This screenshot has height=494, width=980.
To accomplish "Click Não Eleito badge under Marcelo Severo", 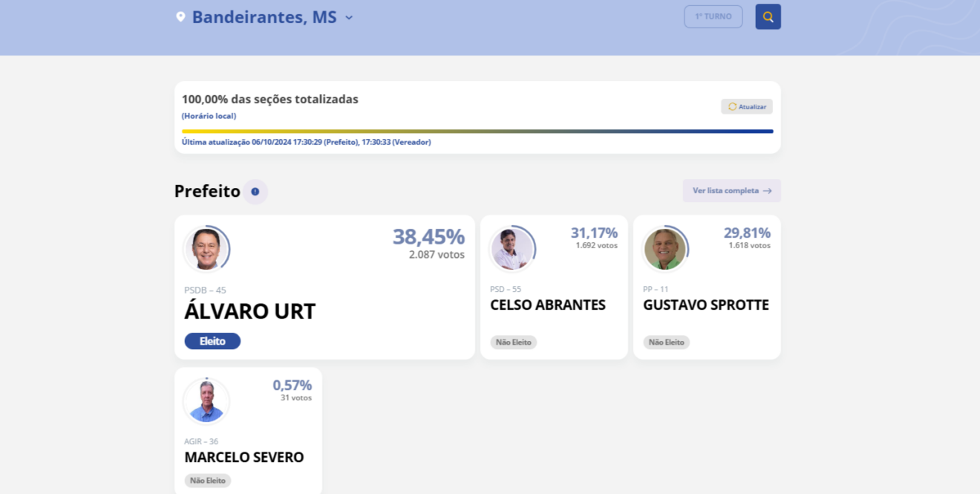I will [x=208, y=481].
